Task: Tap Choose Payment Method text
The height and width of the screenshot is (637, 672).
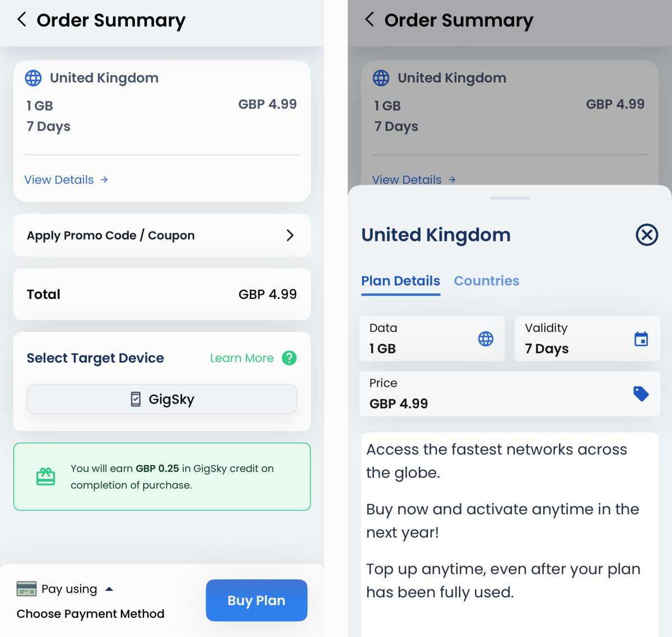Action: coord(90,613)
